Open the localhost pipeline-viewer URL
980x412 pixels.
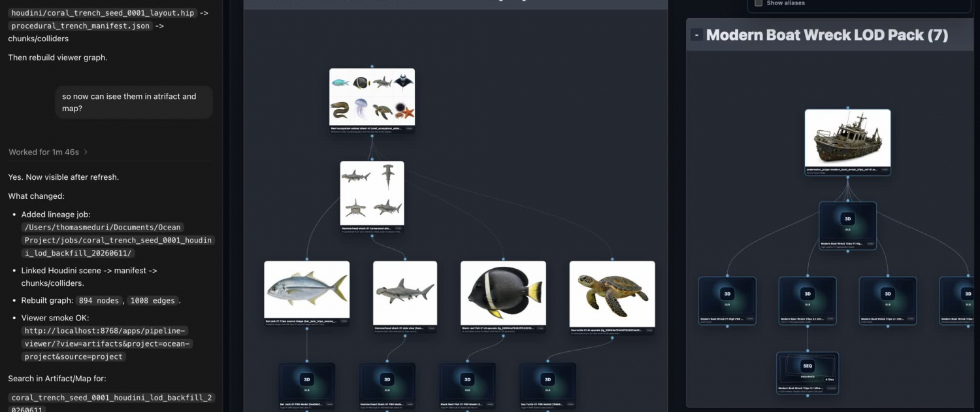coord(107,343)
